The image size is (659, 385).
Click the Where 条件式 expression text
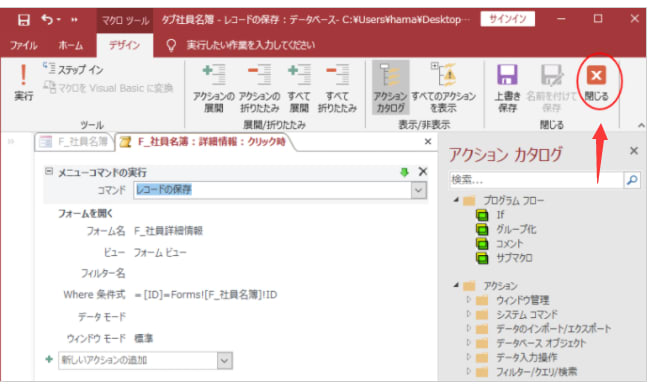[x=206, y=295]
